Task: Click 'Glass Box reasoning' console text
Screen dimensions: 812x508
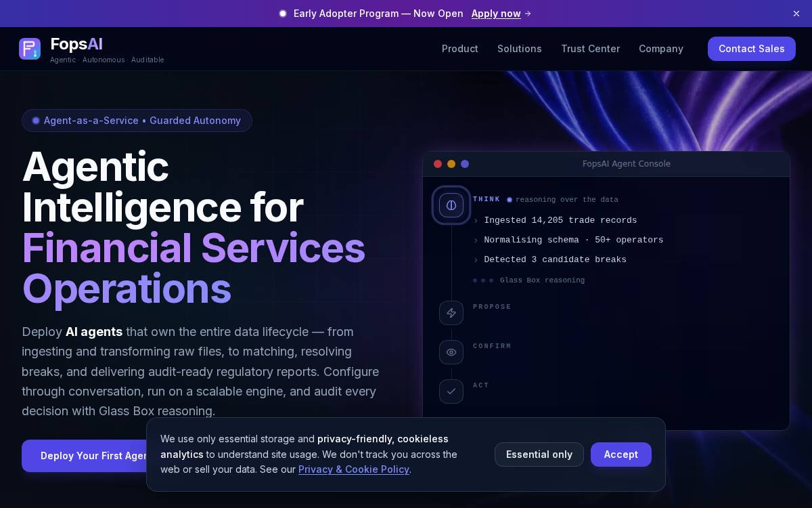Action: point(542,280)
